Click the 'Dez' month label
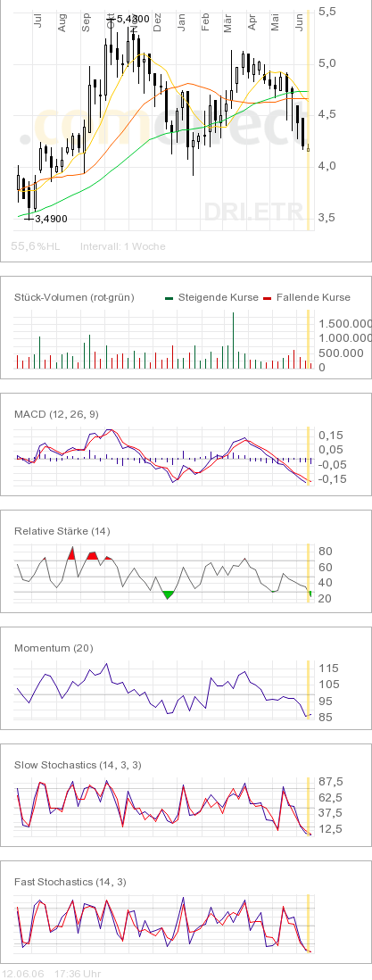The width and height of the screenshot is (372, 980). (x=158, y=23)
